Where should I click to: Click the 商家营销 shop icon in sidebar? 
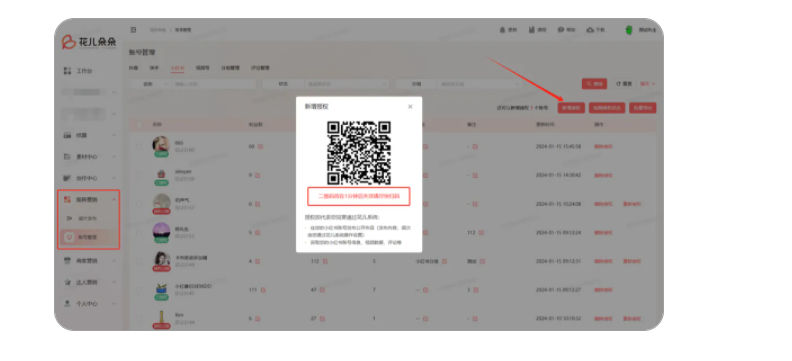pos(67,261)
